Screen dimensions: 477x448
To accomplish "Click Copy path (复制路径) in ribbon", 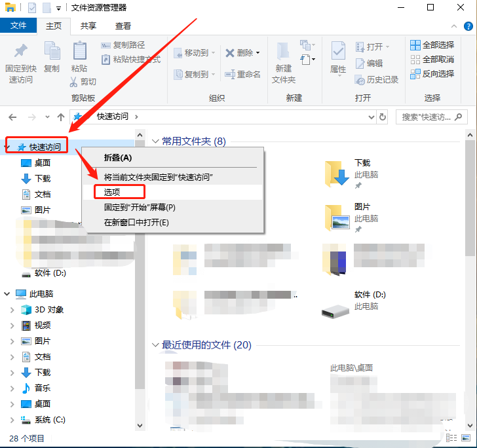I will [123, 45].
